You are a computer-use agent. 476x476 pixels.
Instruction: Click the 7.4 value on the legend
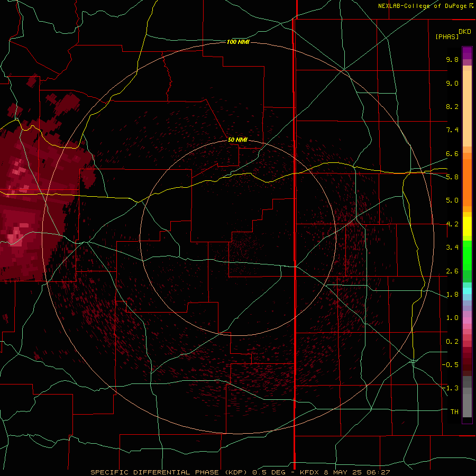tap(452, 130)
